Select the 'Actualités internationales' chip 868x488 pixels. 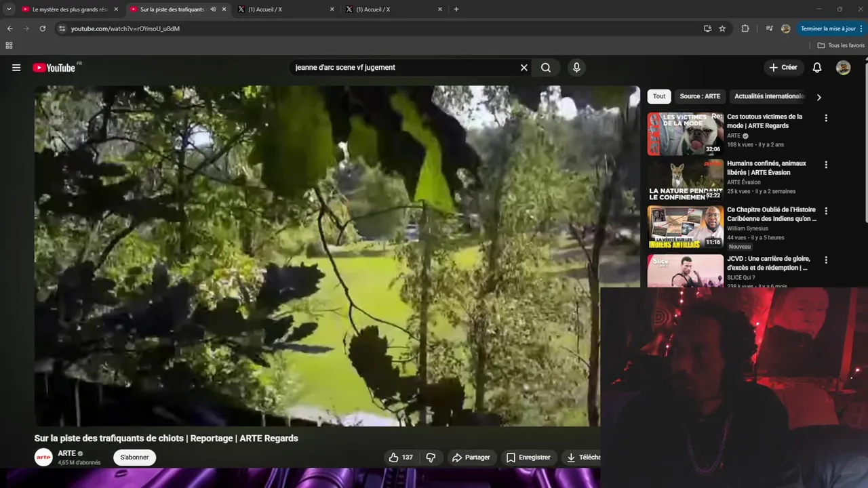[768, 96]
